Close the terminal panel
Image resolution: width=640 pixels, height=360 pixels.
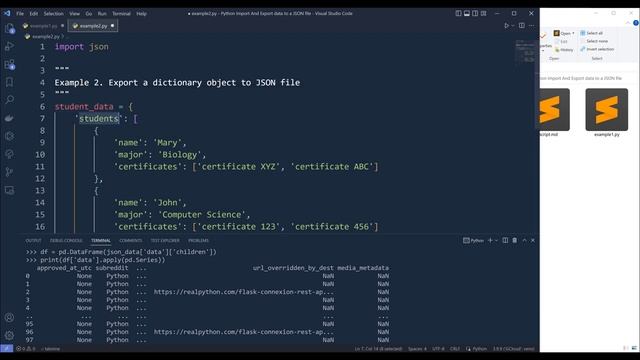tap(533, 240)
